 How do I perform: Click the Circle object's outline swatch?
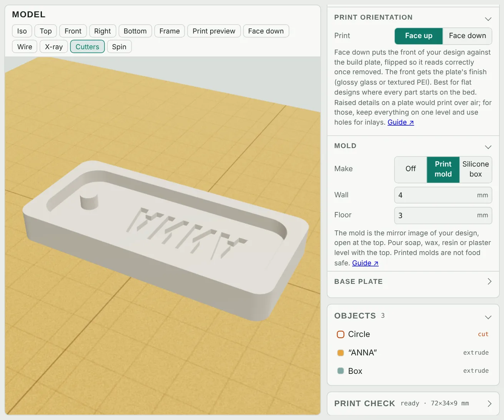(341, 334)
